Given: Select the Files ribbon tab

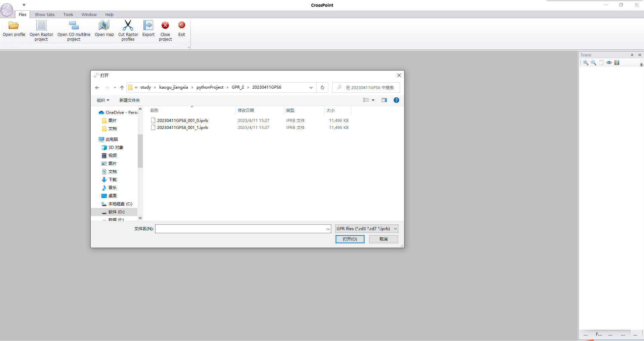Looking at the screenshot, I should (x=23, y=14).
